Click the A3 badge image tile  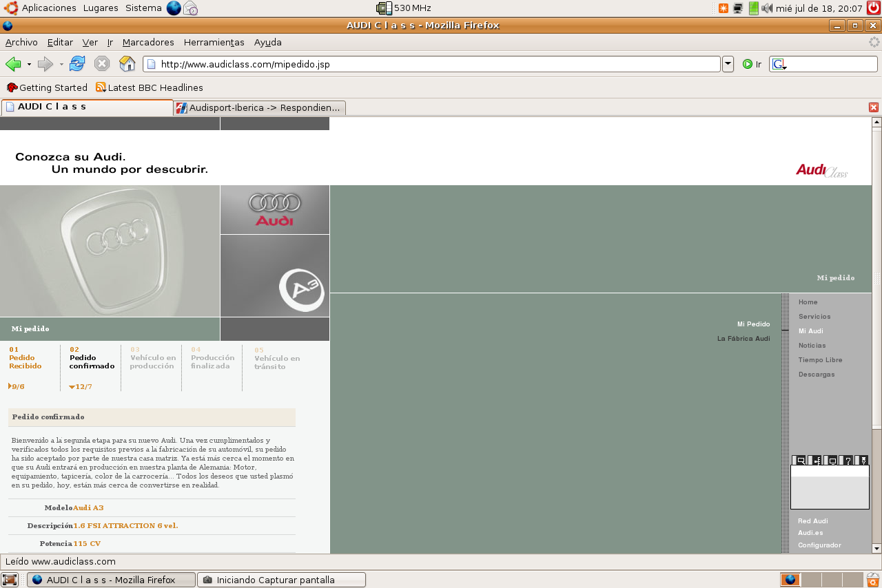click(x=275, y=275)
